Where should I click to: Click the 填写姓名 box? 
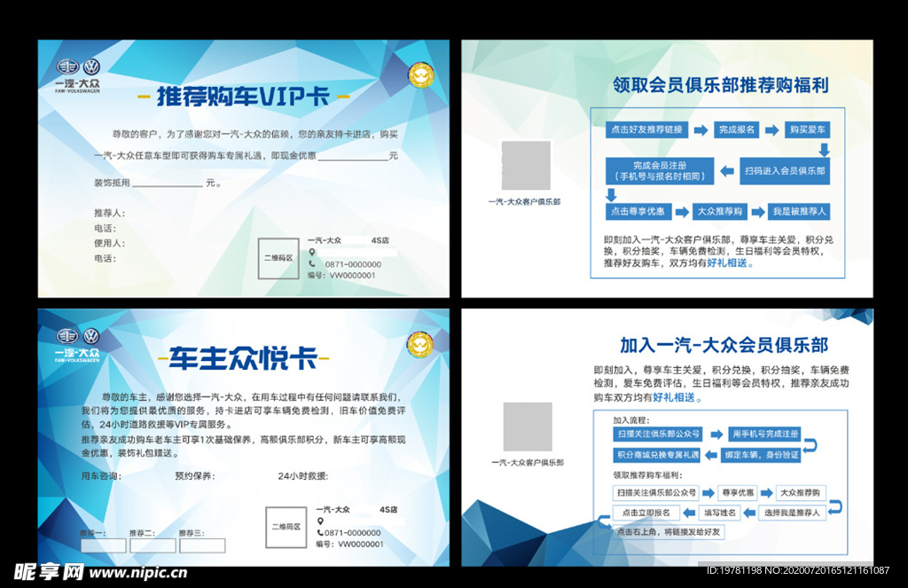[720, 513]
